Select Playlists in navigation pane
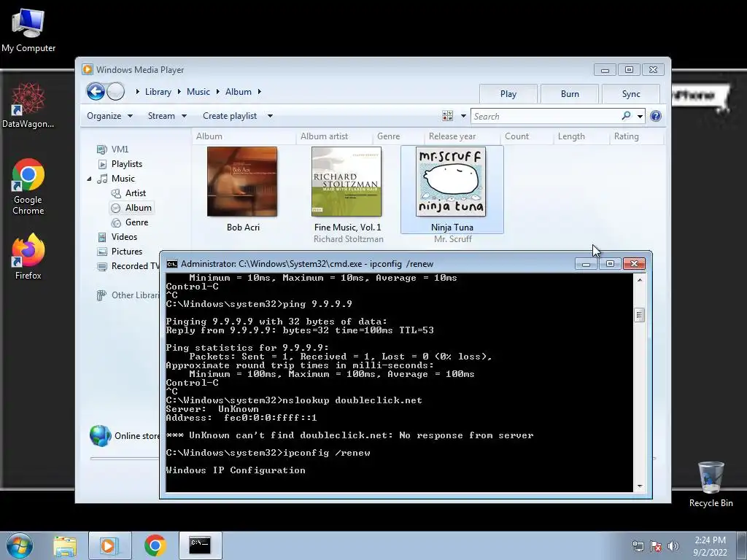This screenshot has width=747, height=560. click(x=127, y=164)
